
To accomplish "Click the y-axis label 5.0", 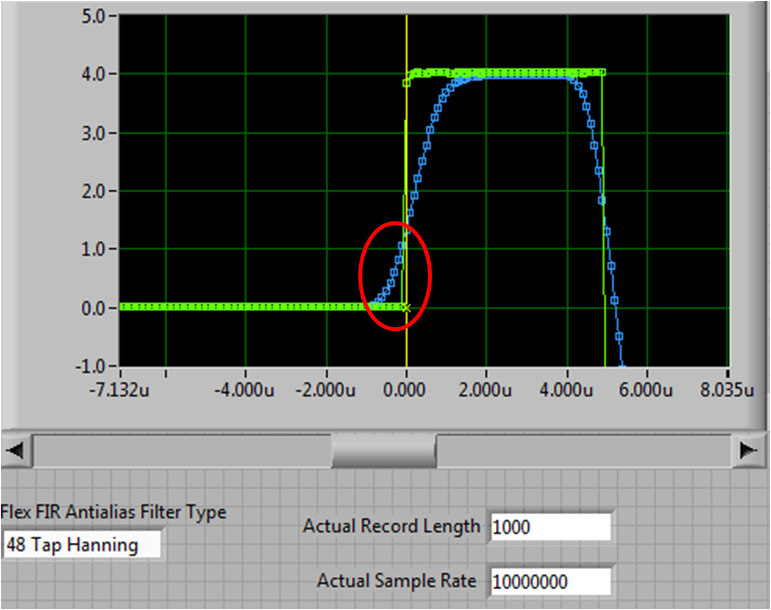I will tap(94, 16).
